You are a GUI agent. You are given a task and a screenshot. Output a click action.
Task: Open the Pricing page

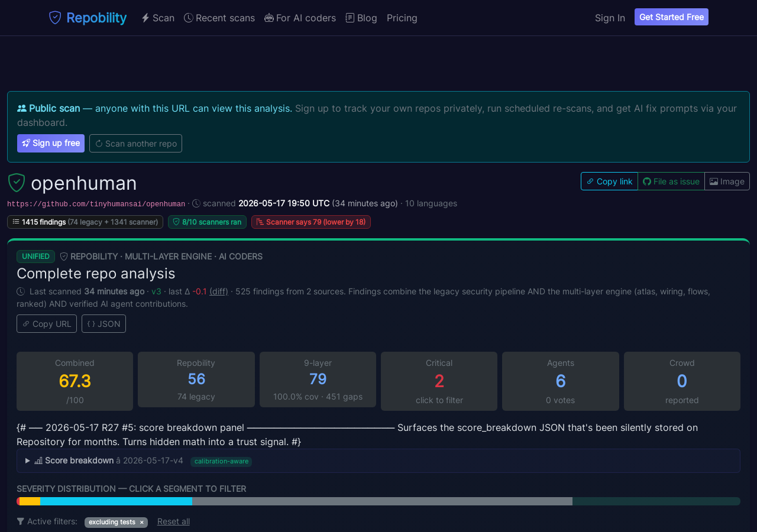pos(402,18)
